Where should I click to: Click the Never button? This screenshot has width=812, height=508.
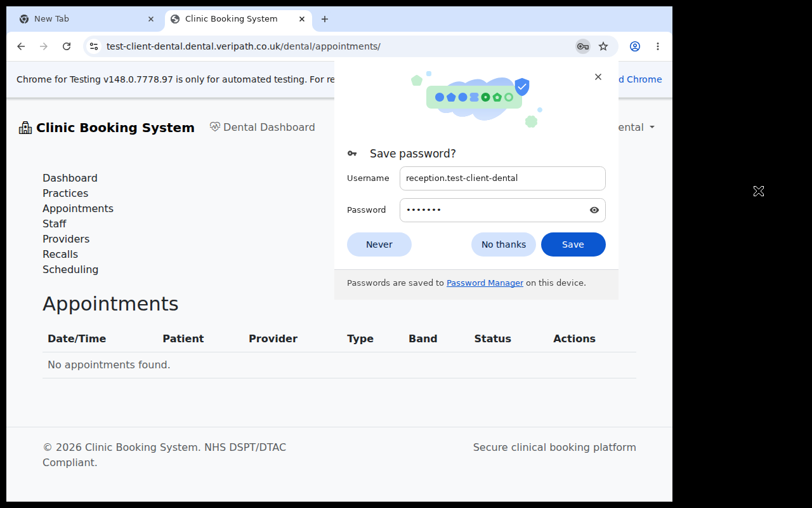(379, 244)
